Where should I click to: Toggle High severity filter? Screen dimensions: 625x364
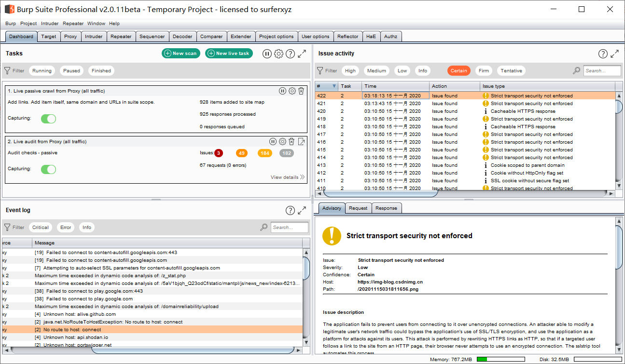pyautogui.click(x=350, y=71)
